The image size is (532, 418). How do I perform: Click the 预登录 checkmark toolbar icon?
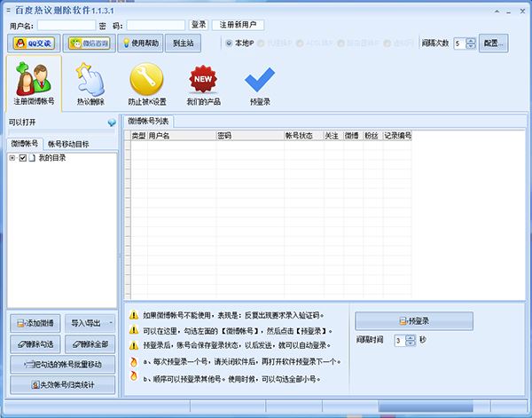260,83
